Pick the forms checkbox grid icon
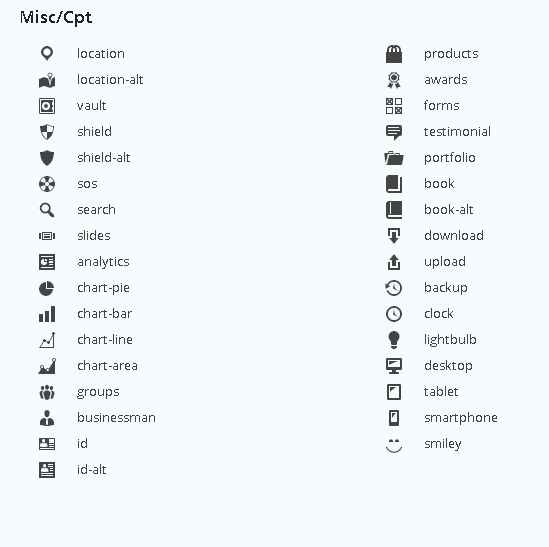Viewport: 549px width, 547px height. coord(394,106)
